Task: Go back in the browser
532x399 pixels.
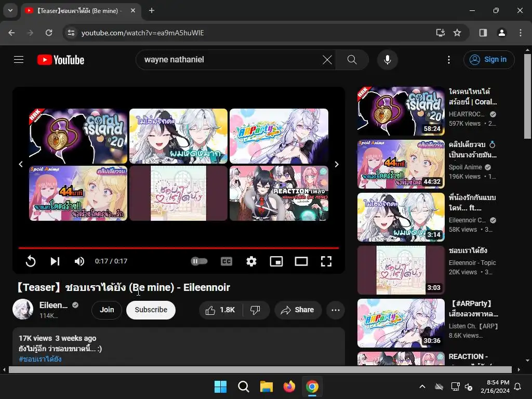Action: pyautogui.click(x=11, y=33)
